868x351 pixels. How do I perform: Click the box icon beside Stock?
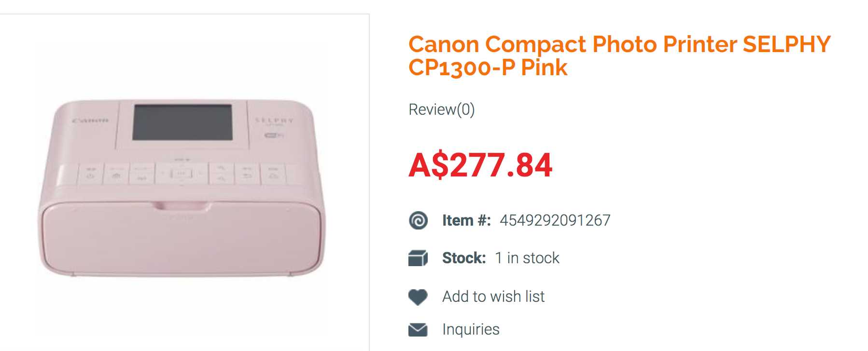click(x=418, y=258)
